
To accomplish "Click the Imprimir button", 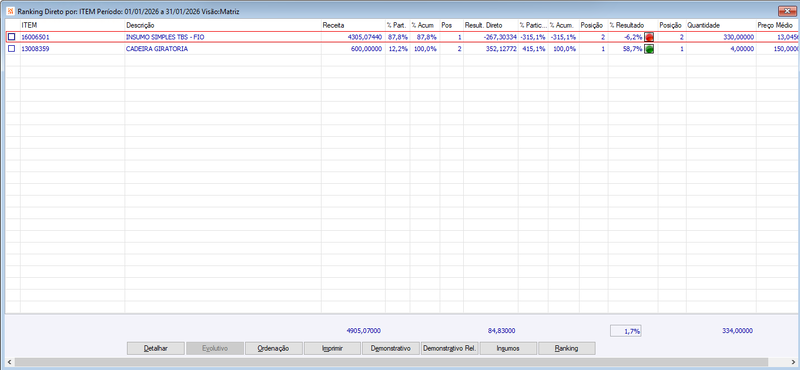I will point(332,348).
